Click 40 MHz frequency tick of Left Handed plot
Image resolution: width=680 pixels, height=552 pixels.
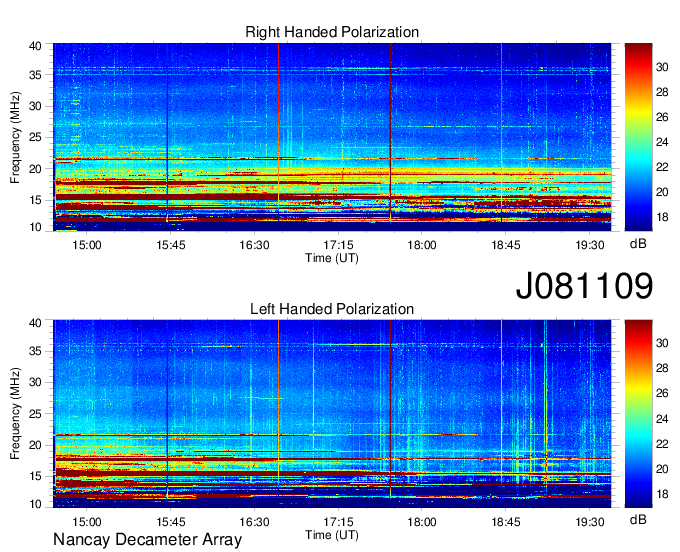(35, 323)
